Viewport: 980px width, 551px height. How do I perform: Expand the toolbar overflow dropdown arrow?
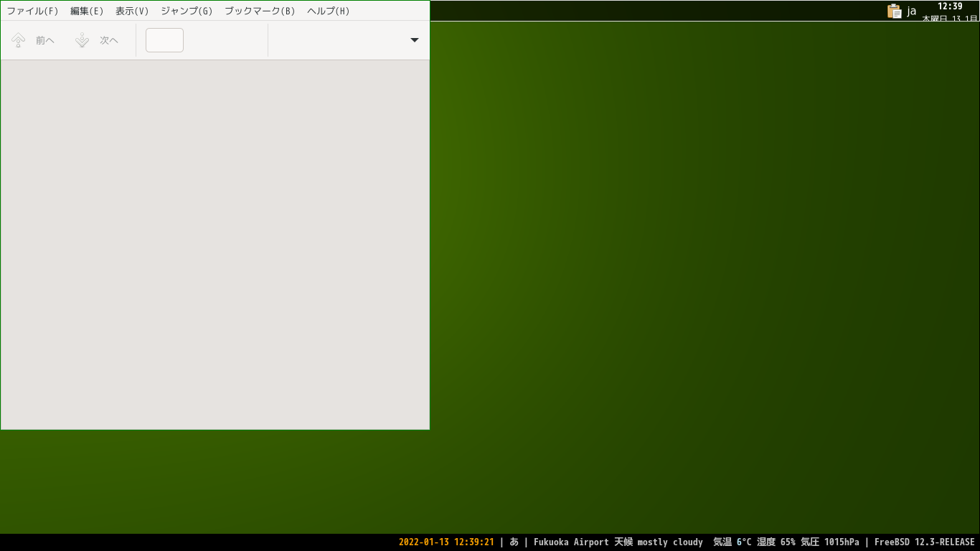point(415,40)
